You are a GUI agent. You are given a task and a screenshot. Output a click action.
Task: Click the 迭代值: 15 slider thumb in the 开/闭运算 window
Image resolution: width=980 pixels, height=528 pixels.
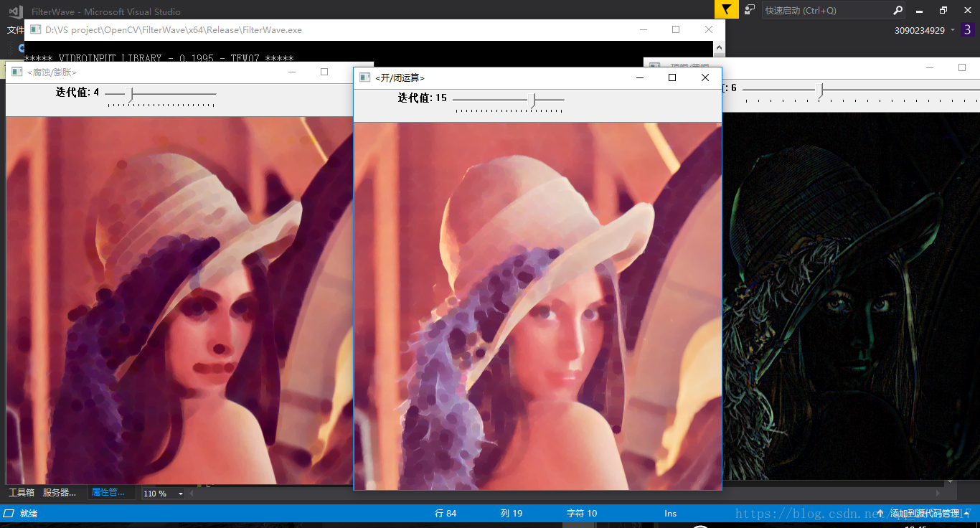tap(532, 100)
